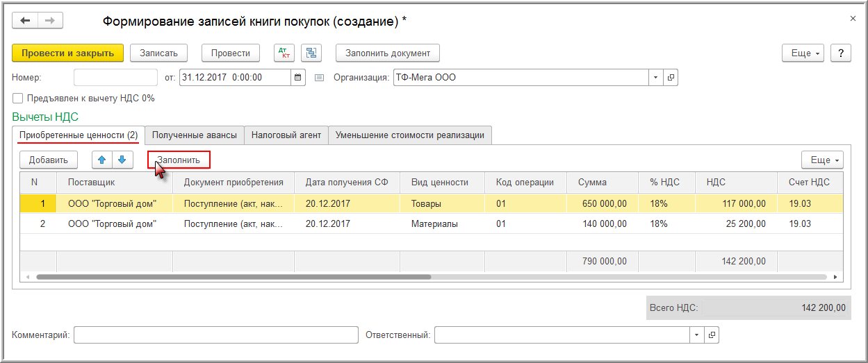The height and width of the screenshot is (363, 868).
Task: Click Добавить button
Action: (49, 160)
